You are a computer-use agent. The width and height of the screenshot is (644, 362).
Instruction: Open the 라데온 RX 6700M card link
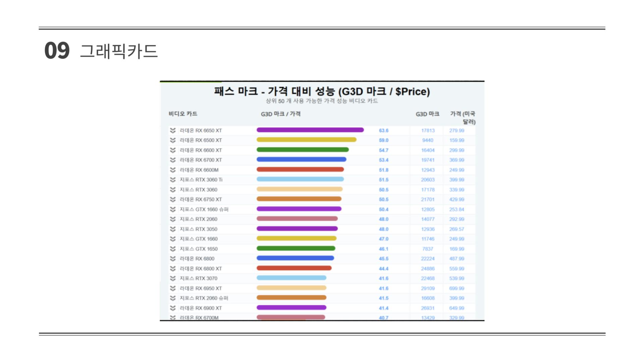pos(199,318)
